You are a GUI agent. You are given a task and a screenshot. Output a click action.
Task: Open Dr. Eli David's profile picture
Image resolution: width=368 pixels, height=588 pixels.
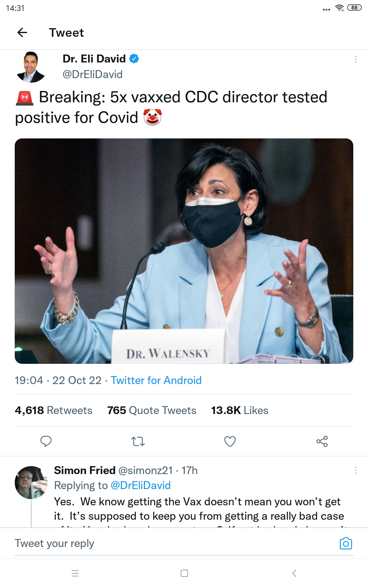(x=31, y=67)
